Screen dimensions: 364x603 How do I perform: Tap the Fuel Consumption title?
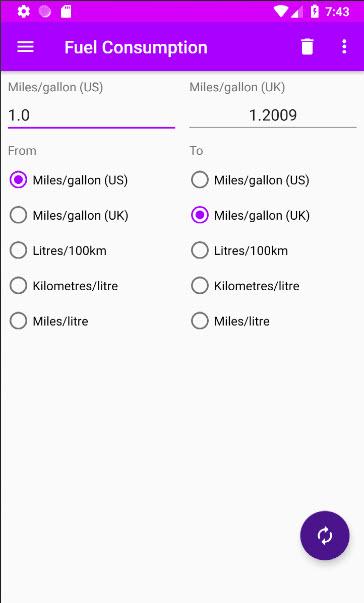point(136,48)
